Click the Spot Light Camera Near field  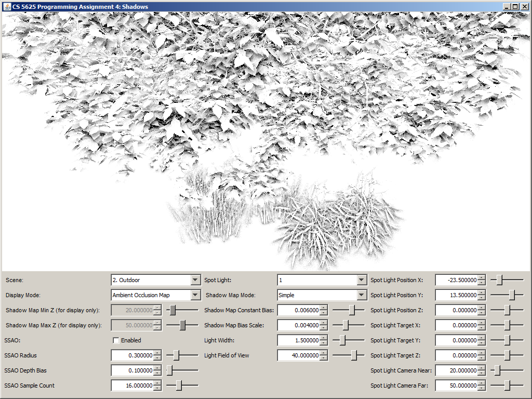456,370
